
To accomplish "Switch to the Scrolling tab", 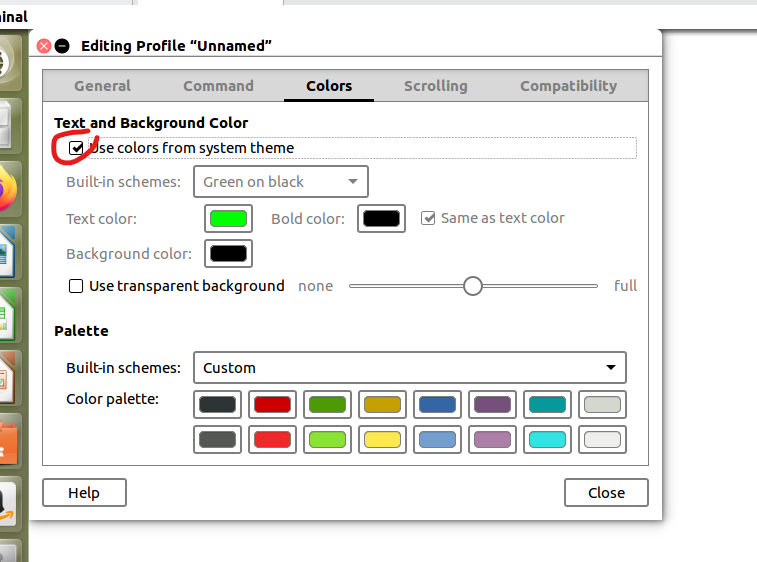I will pyautogui.click(x=435, y=86).
